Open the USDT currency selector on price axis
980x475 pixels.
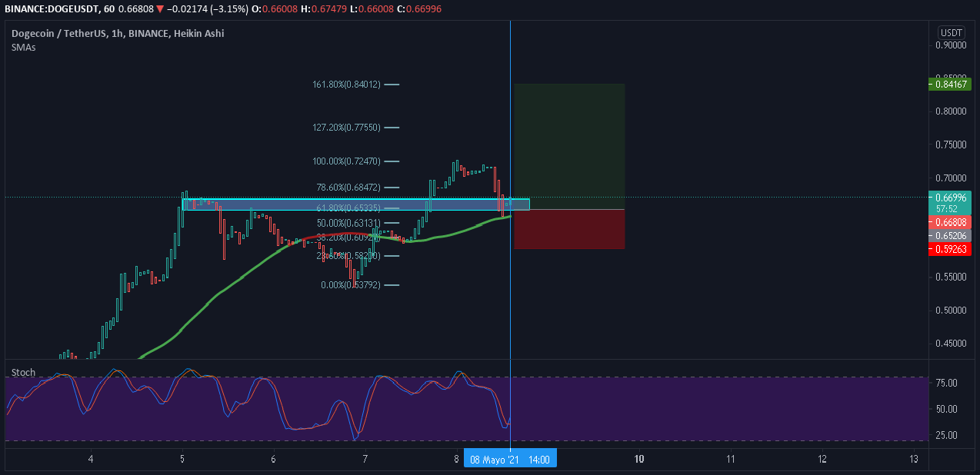pyautogui.click(x=952, y=32)
